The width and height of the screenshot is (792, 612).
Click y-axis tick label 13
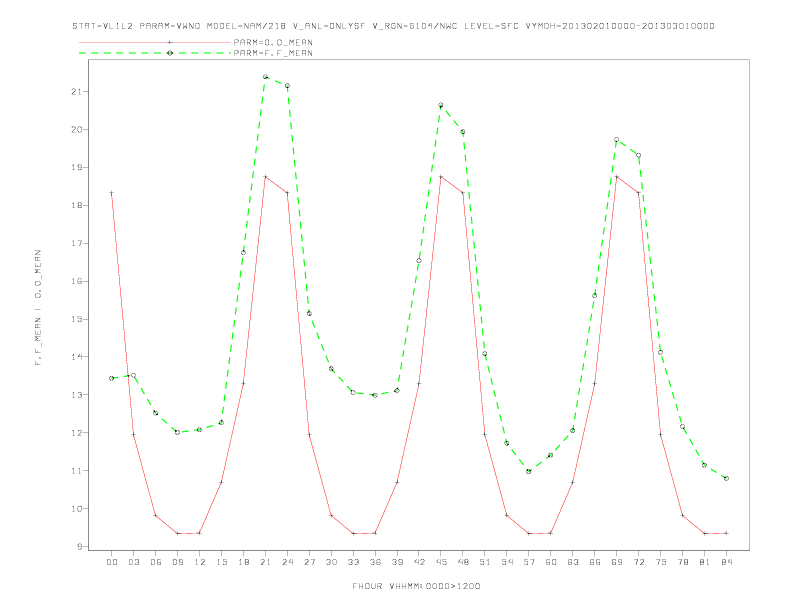pyautogui.click(x=76, y=395)
